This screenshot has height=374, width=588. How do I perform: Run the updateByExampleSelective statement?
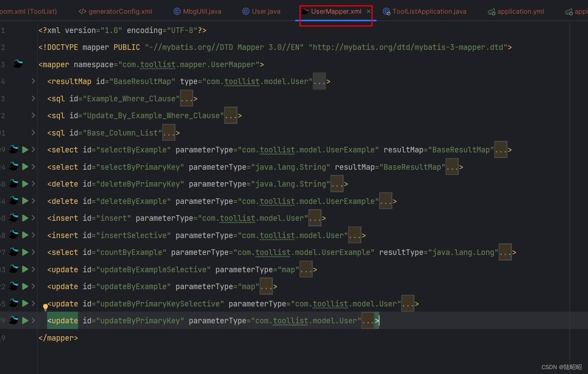(x=25, y=269)
